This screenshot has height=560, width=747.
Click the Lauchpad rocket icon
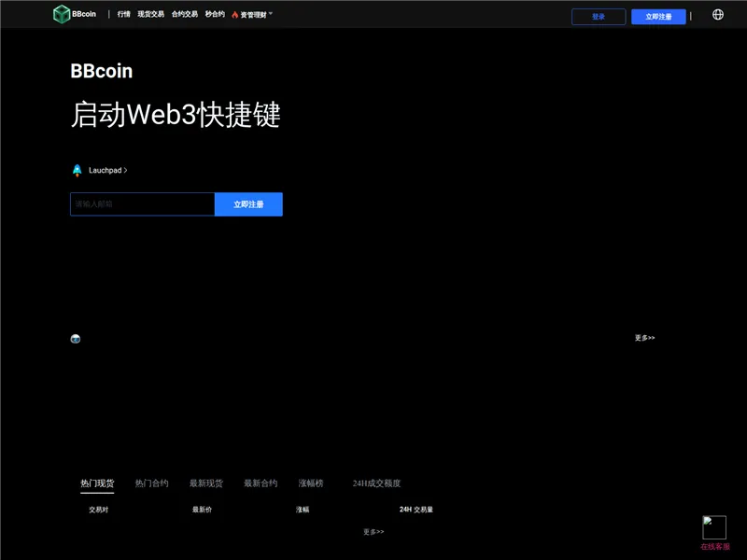click(x=78, y=171)
